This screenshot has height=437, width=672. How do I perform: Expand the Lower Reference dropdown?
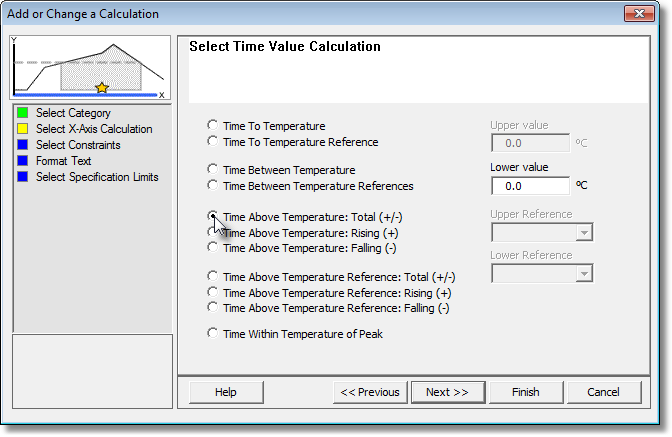584,274
